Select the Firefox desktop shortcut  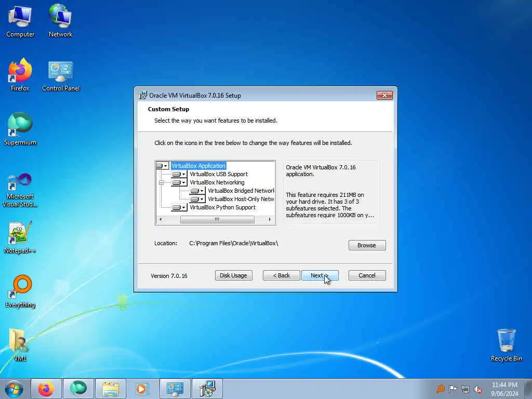pos(20,75)
